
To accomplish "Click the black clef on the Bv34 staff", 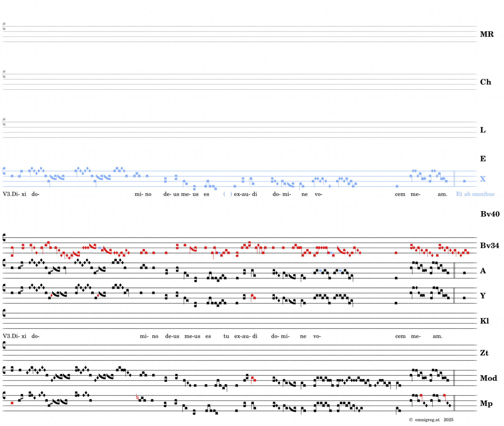I will [4, 237].
